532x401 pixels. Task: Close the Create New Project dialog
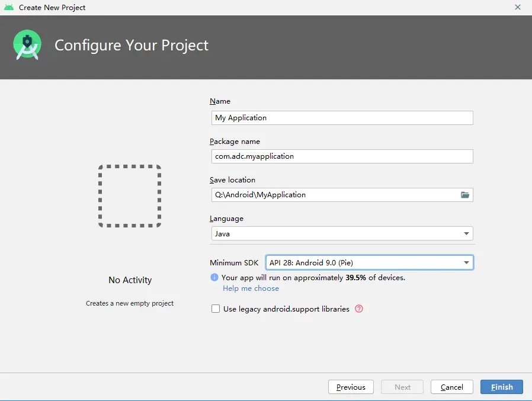pos(518,7)
